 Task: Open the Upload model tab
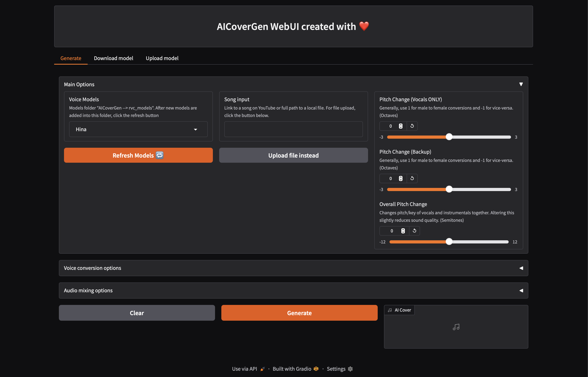click(x=162, y=58)
